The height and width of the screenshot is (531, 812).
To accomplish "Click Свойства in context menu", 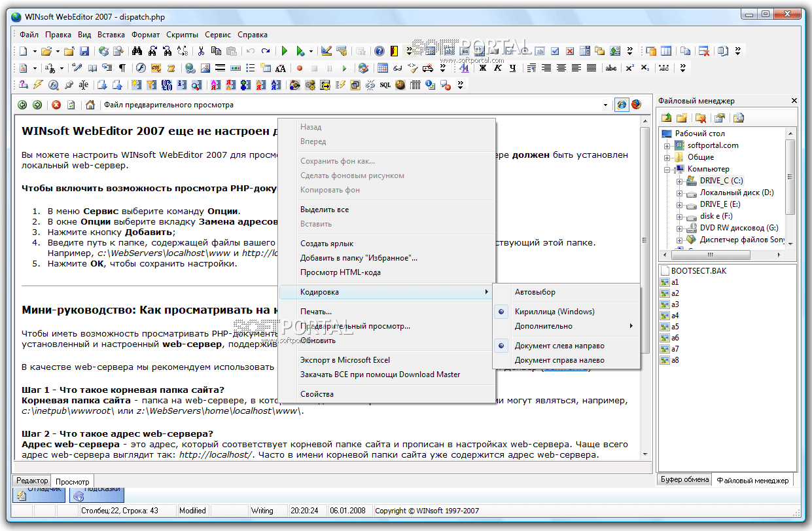I will click(317, 394).
